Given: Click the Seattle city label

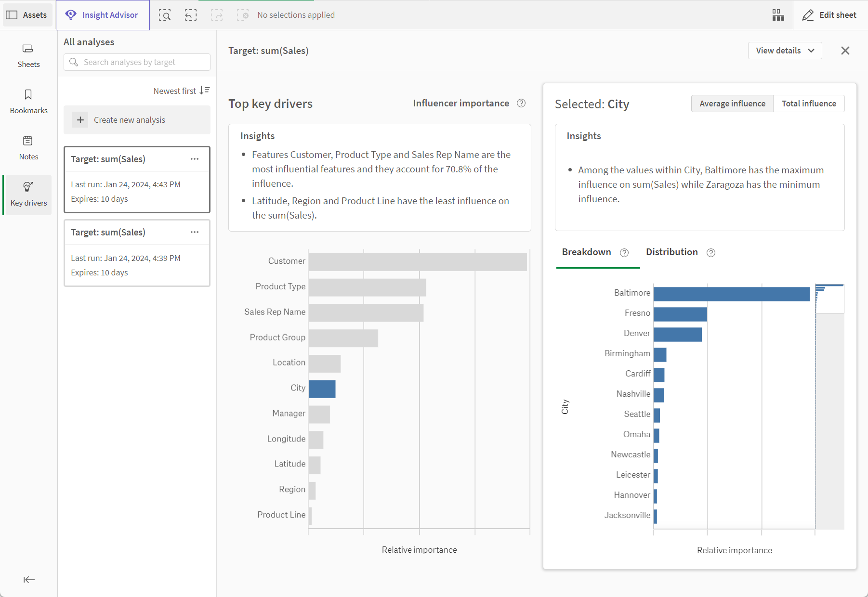Looking at the screenshot, I should [637, 414].
